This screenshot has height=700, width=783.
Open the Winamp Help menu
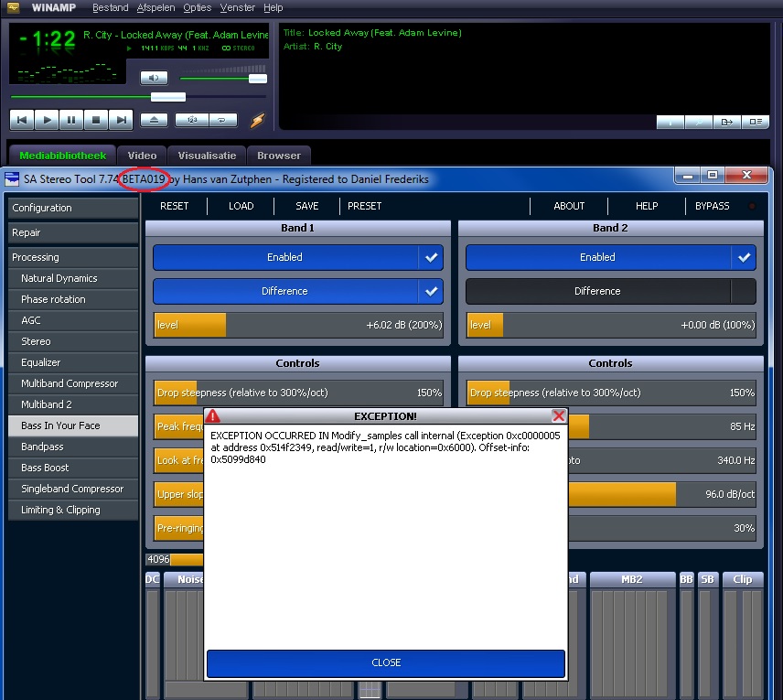pyautogui.click(x=274, y=7)
